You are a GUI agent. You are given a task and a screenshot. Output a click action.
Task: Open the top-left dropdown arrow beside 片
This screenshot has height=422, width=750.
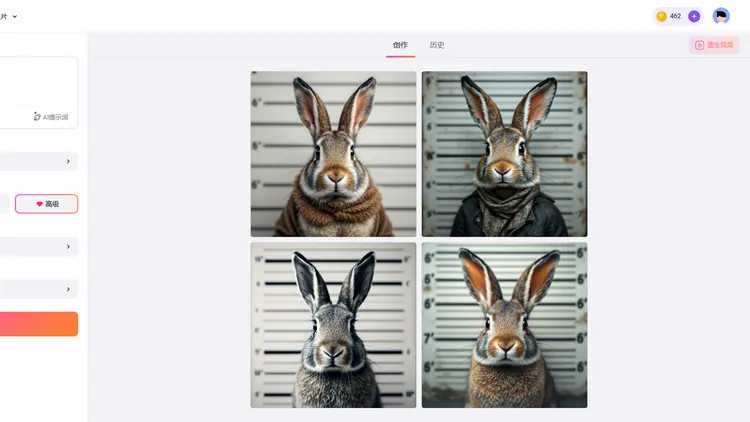point(15,16)
